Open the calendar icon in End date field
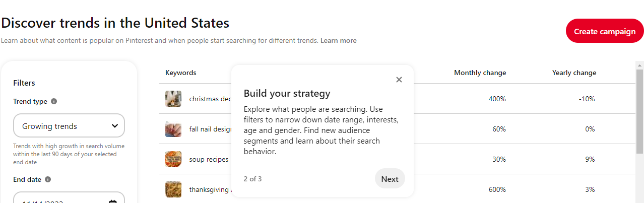644x203 pixels. click(113, 201)
